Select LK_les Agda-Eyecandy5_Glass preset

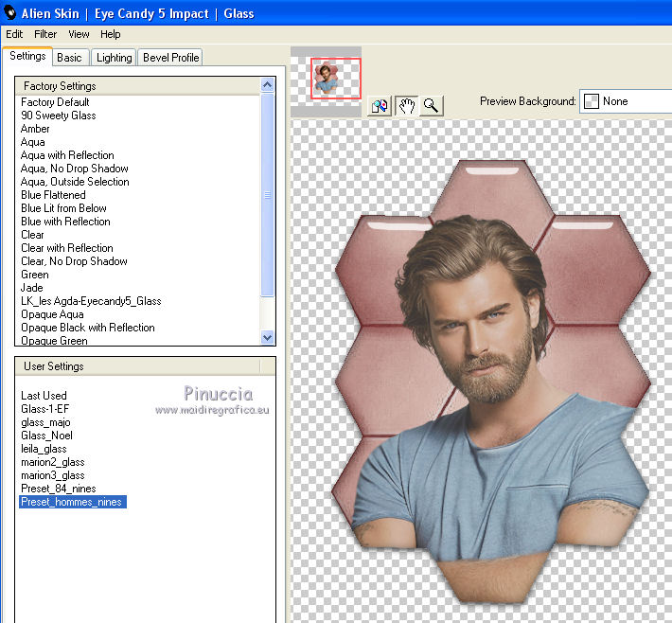[x=91, y=301]
